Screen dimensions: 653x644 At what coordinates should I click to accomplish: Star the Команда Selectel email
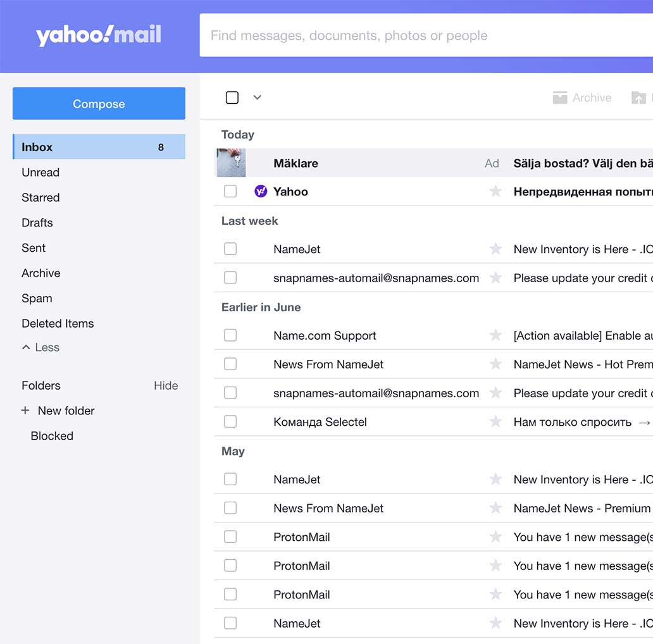tap(495, 422)
